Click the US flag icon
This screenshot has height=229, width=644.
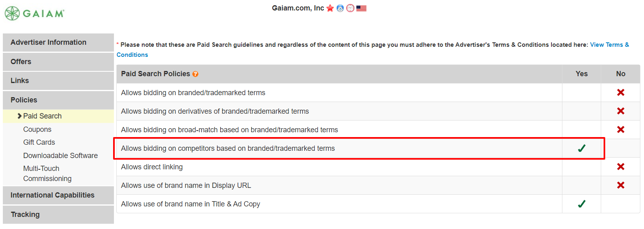[x=361, y=8]
